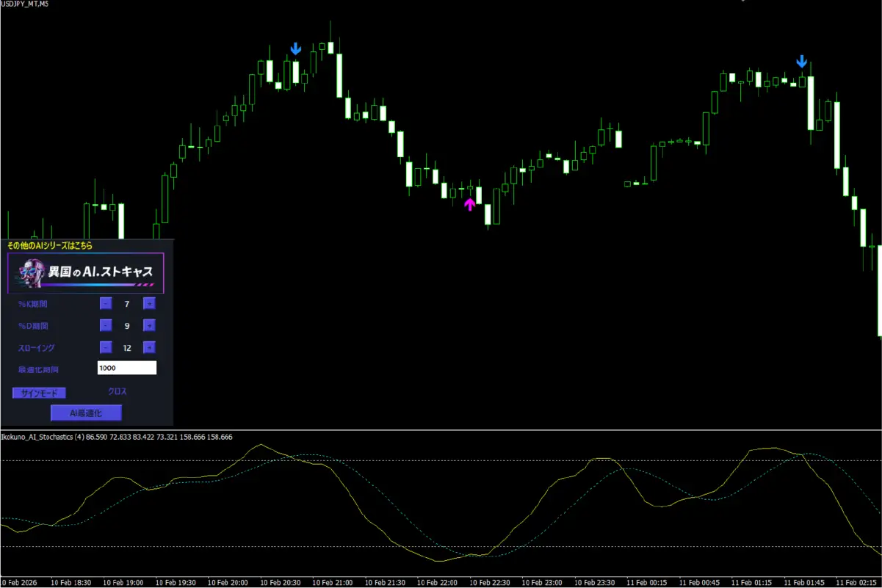Click the blue sell arrow near 01:45

click(802, 62)
